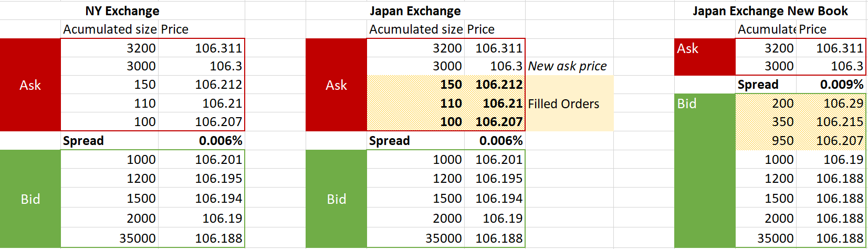
Task: Click the bold highlighted 110 filled order size
Action: [451, 103]
